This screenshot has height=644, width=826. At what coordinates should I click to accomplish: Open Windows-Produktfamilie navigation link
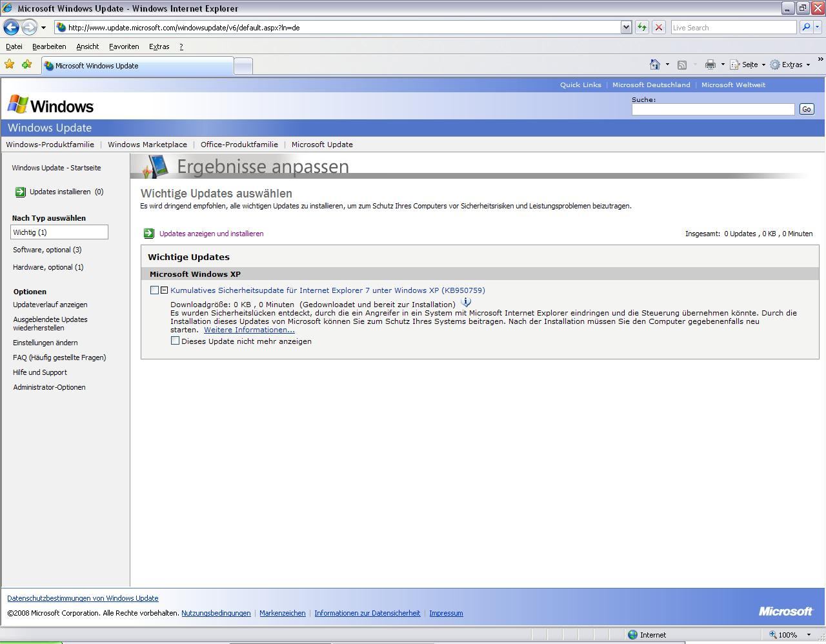[x=50, y=145]
